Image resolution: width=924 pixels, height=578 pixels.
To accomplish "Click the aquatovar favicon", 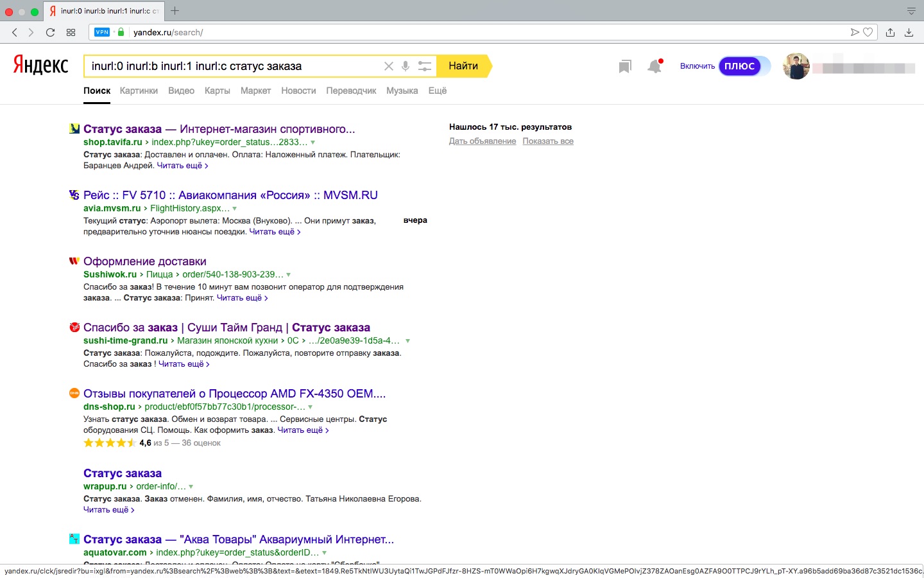I will click(74, 539).
